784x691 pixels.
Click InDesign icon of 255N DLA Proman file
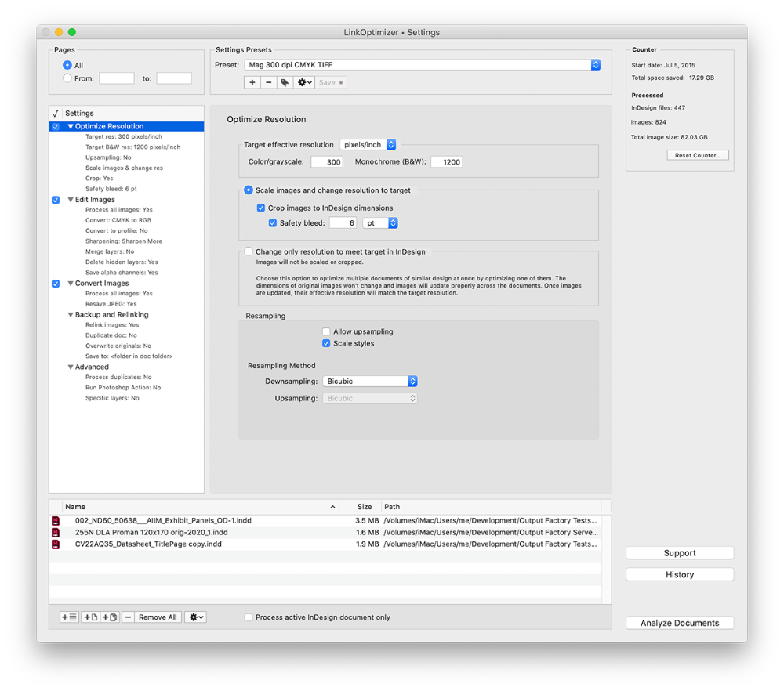coord(56,533)
